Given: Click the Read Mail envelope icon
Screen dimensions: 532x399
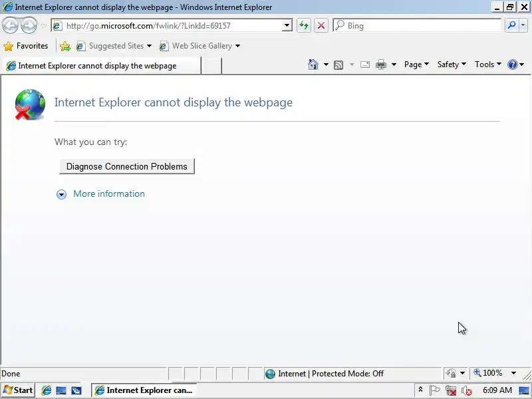Looking at the screenshot, I should pos(364,65).
